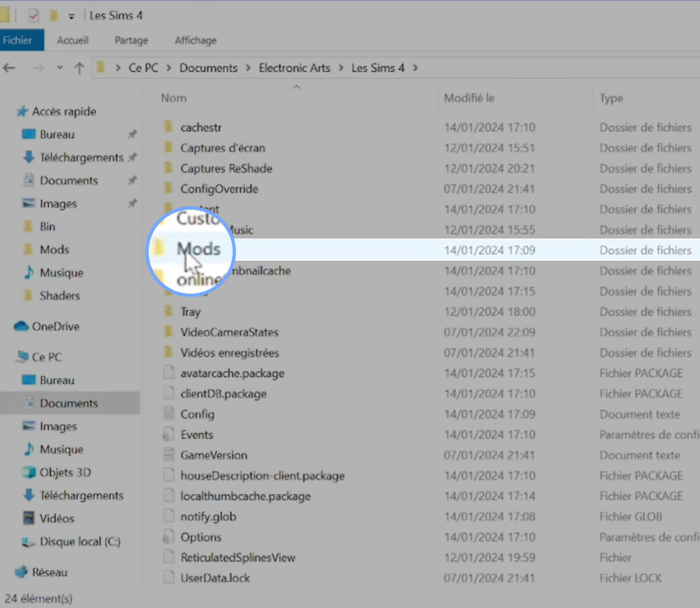Click Documents in the address bar
700x608 pixels.
tap(208, 68)
